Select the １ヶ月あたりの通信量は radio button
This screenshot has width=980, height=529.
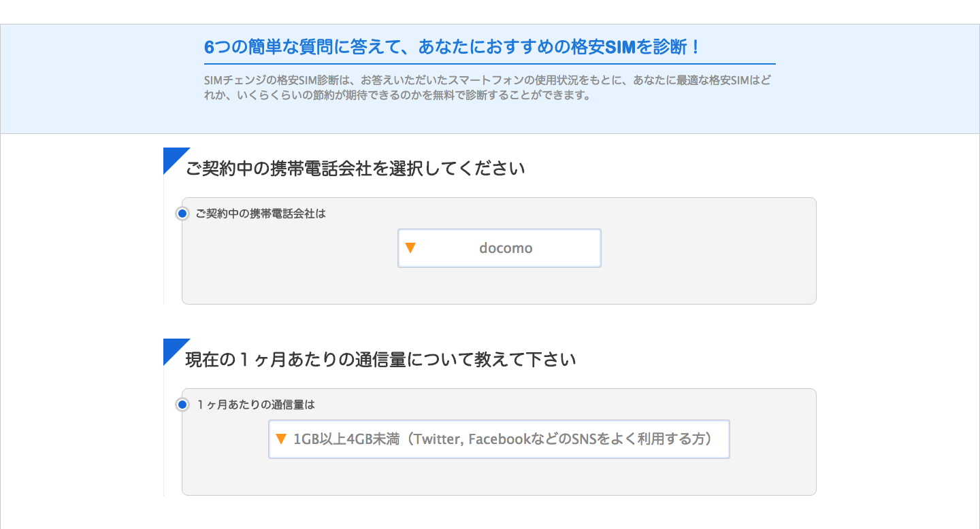pyautogui.click(x=182, y=405)
